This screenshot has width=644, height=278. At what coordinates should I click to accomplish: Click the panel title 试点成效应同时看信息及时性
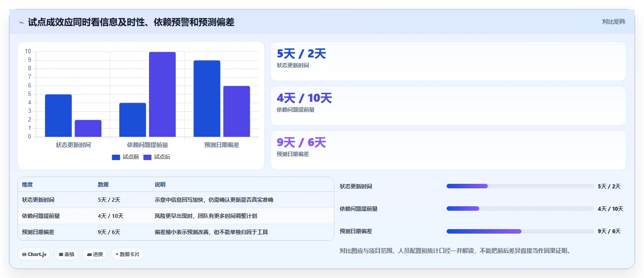[x=131, y=22]
